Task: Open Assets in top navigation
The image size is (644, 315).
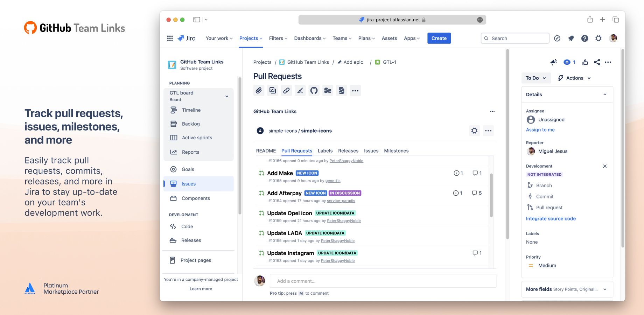Action: [x=389, y=38]
